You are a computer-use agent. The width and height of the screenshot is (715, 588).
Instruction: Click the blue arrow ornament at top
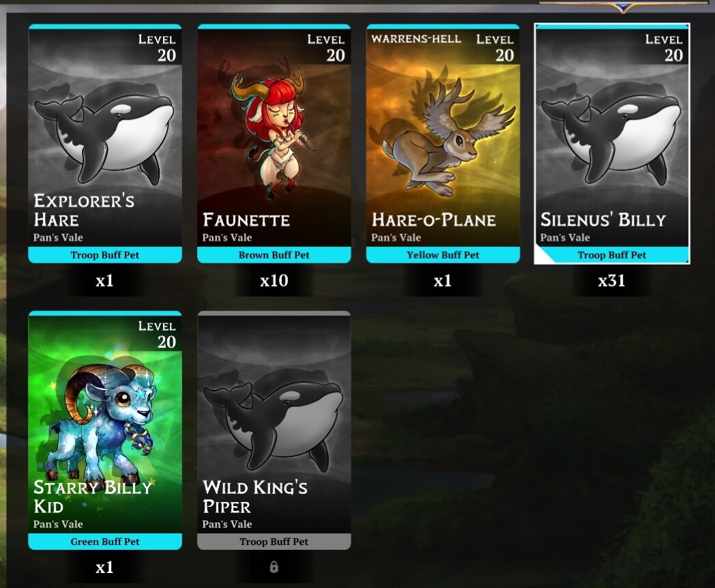[624, 7]
